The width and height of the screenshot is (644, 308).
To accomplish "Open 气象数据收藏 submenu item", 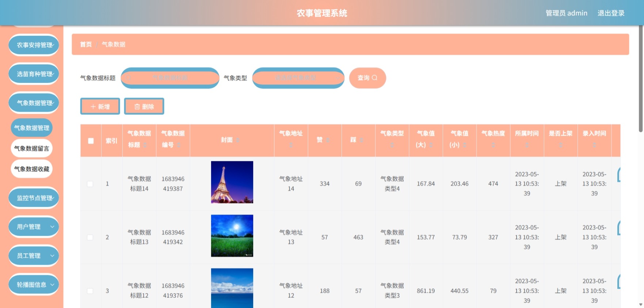I will click(x=32, y=169).
